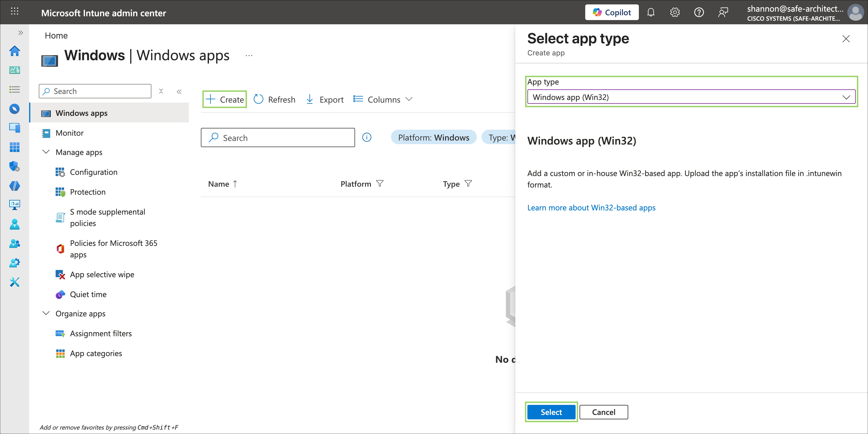Open the notifications bell
Screen dimensions: 868x434
[x=651, y=12]
